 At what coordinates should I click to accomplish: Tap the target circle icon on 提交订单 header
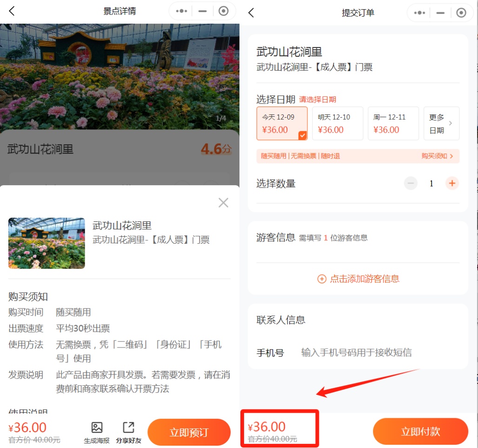461,13
